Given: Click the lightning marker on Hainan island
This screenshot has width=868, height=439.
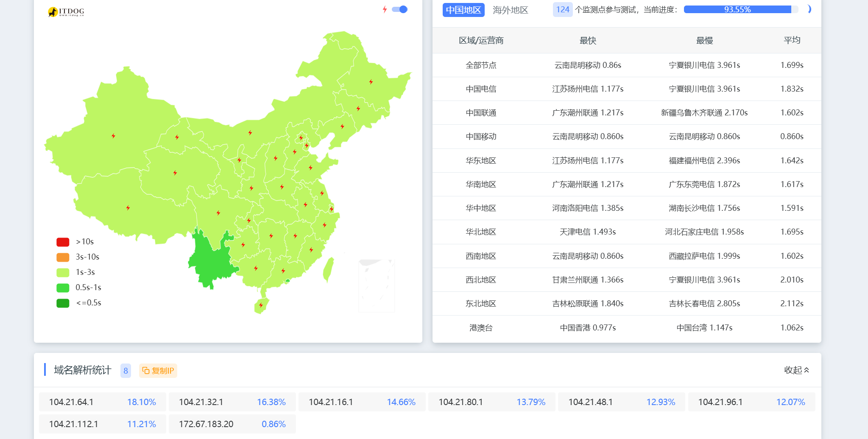Looking at the screenshot, I should (x=261, y=305).
